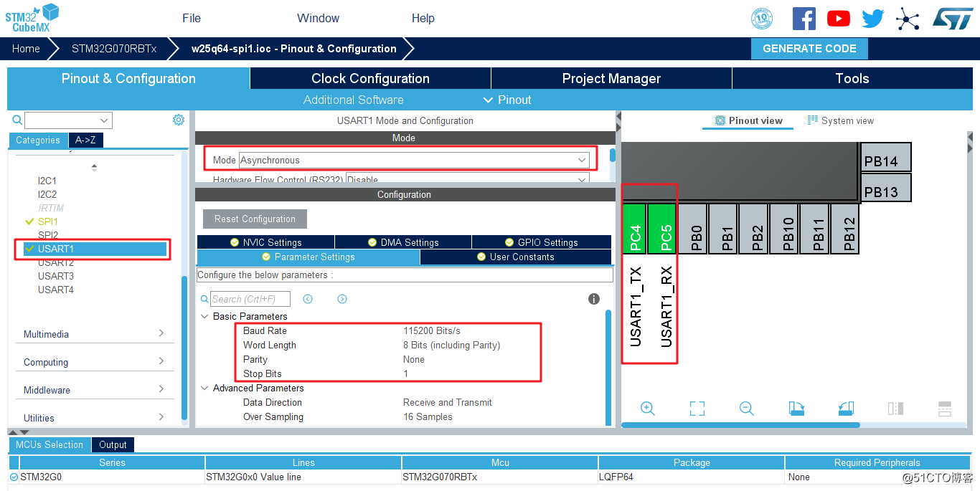Open the DMA Settings tab
The width and height of the screenshot is (980, 491).
403,242
